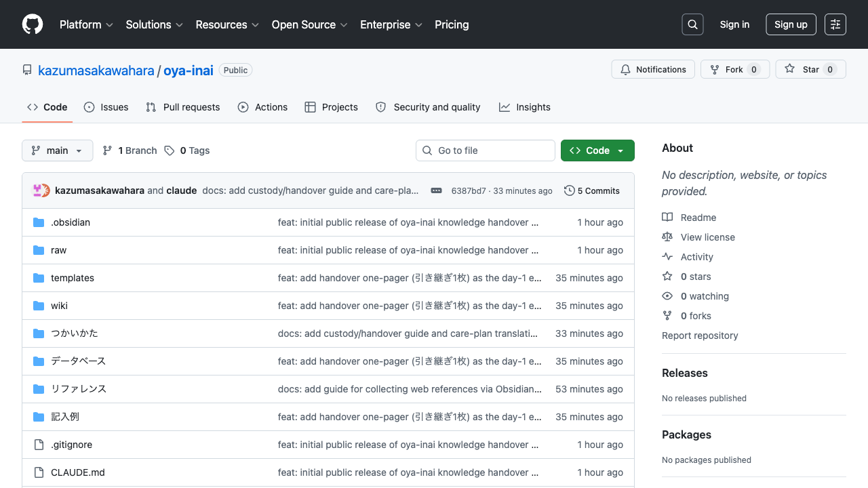Image resolution: width=868 pixels, height=488 pixels.
Task: Click the file icon next to CLAUDE.md
Action: pos(39,472)
